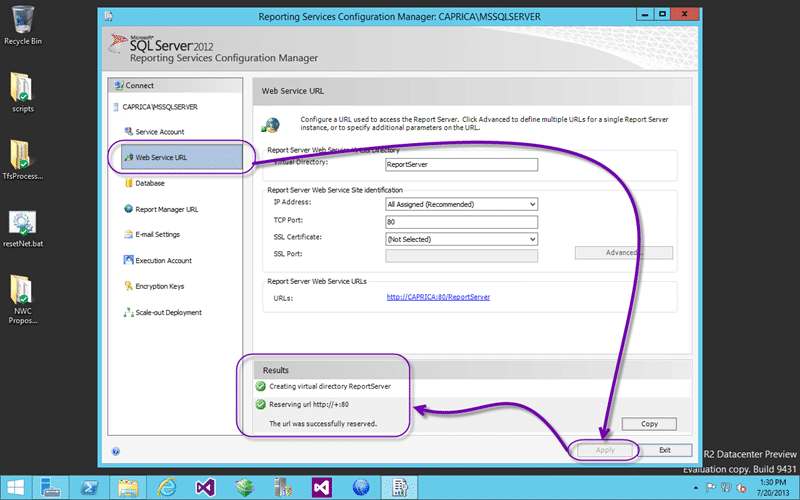This screenshot has width=800, height=500.
Task: Click the Database cylinder icon
Action: click(x=129, y=183)
